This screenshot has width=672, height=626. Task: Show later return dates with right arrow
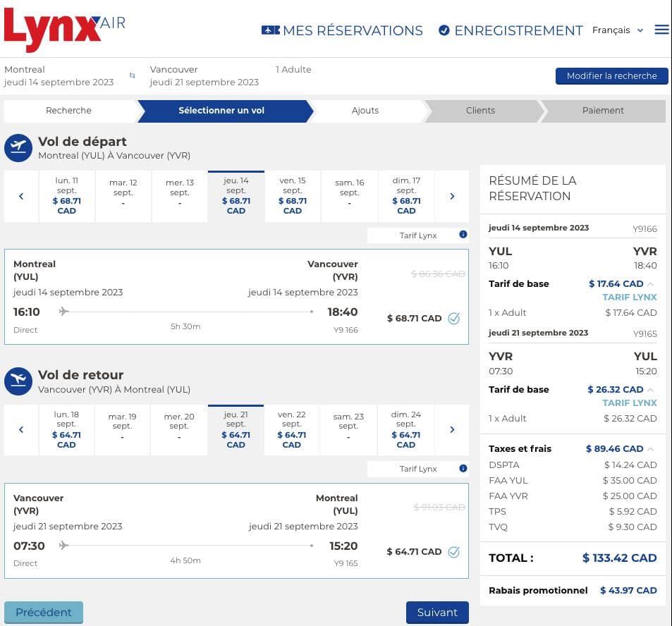coord(452,429)
